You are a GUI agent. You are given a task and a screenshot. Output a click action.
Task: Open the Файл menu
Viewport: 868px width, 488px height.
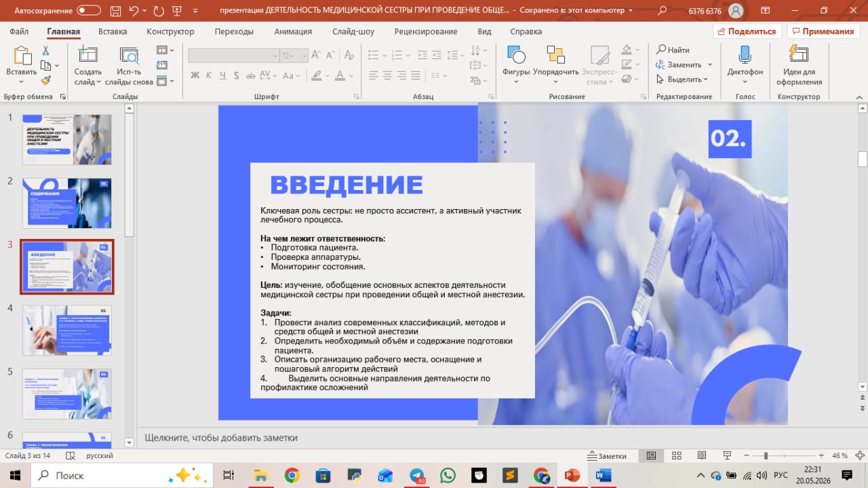click(x=19, y=31)
